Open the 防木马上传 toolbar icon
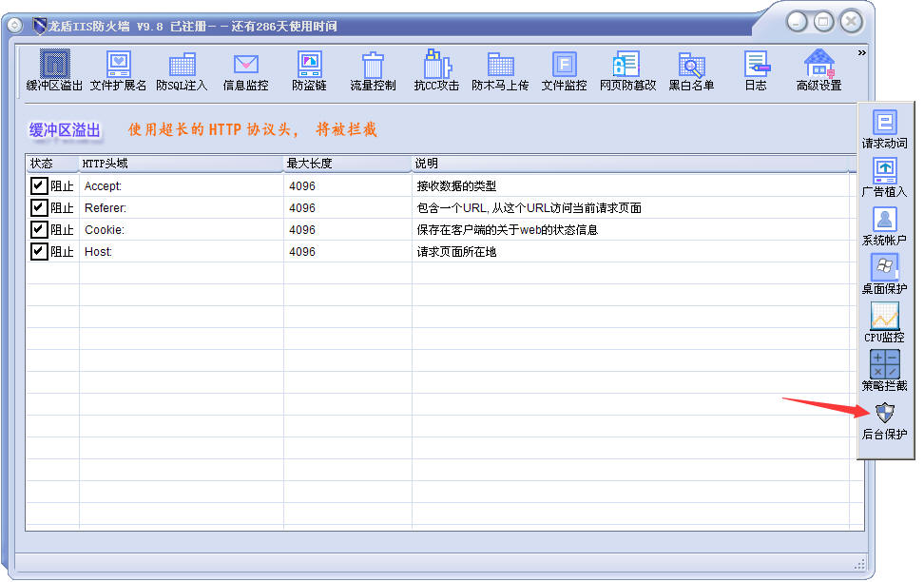Screen dimensions: 924x582 pos(500,70)
